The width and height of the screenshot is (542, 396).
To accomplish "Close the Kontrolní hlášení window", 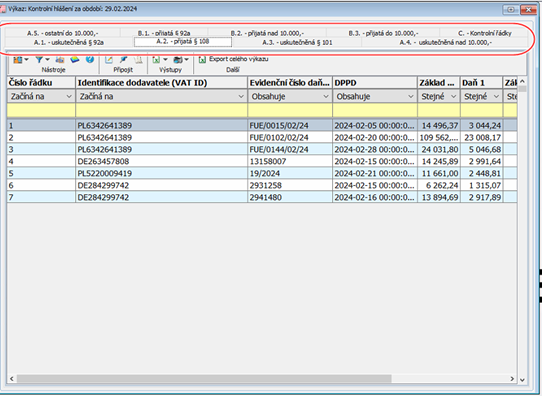I will [x=529, y=10].
